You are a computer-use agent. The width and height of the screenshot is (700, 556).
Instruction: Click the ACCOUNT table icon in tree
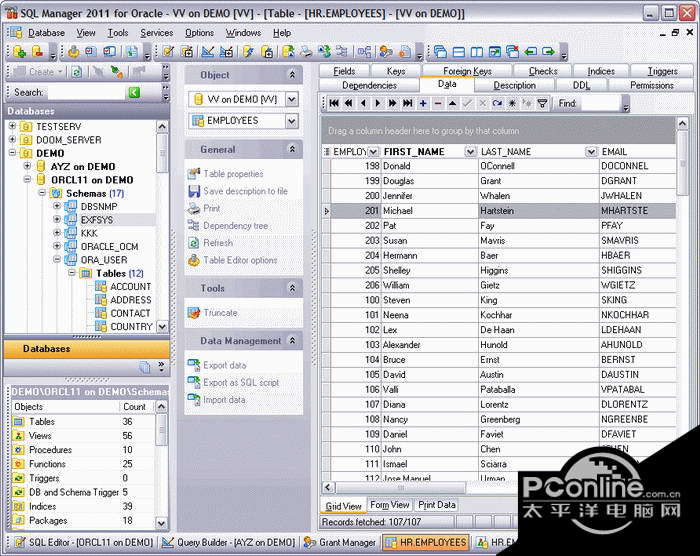[100, 286]
